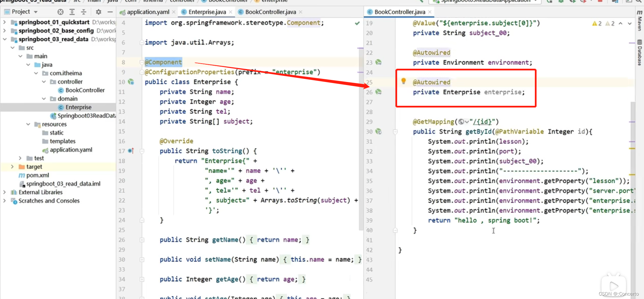Close BookController.java tab in left editor
Image resolution: width=644 pixels, height=299 pixels.
(301, 12)
